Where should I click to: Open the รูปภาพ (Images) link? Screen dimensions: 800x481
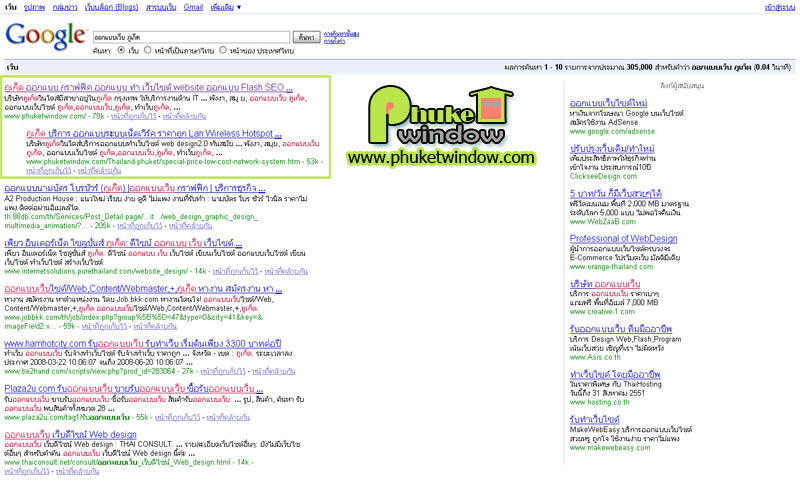tap(34, 7)
